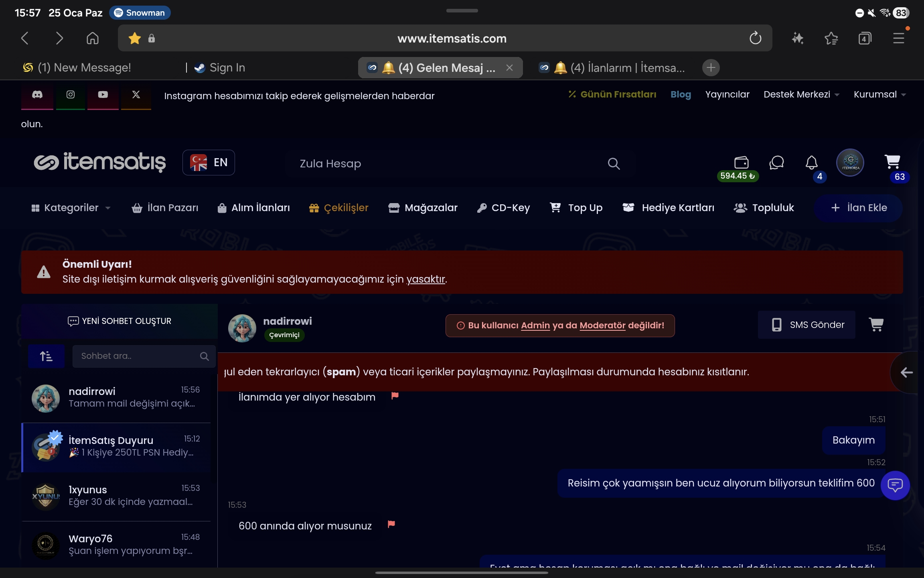Open the wallet balance 594.45
The image size is (924, 578).
pyautogui.click(x=738, y=169)
